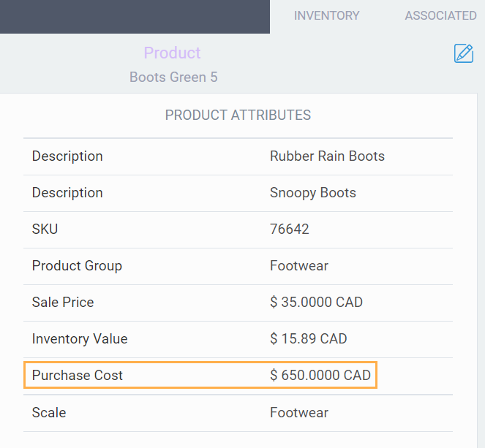Select the Boots Green 5 product name

pyautogui.click(x=173, y=77)
